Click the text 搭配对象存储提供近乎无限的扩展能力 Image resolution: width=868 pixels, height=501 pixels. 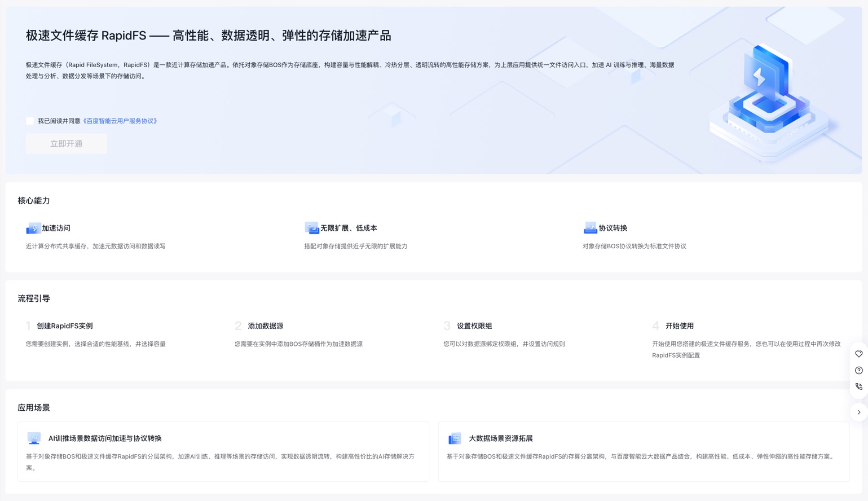coord(356,247)
